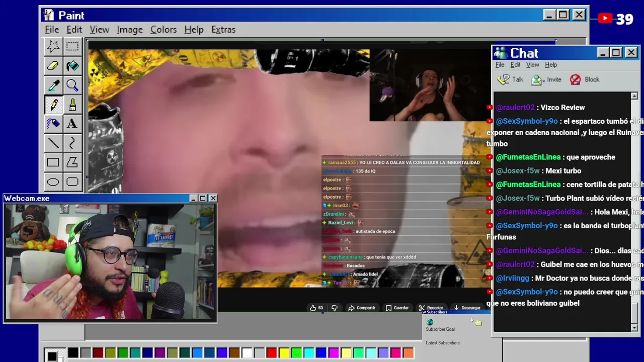
Task: Open the File menu in Paint
Action: click(x=52, y=30)
